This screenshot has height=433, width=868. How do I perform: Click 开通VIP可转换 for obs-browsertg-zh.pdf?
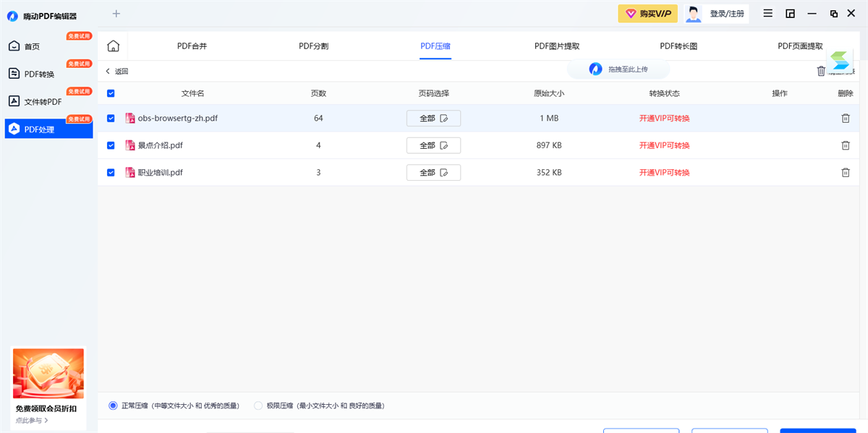pyautogui.click(x=664, y=118)
